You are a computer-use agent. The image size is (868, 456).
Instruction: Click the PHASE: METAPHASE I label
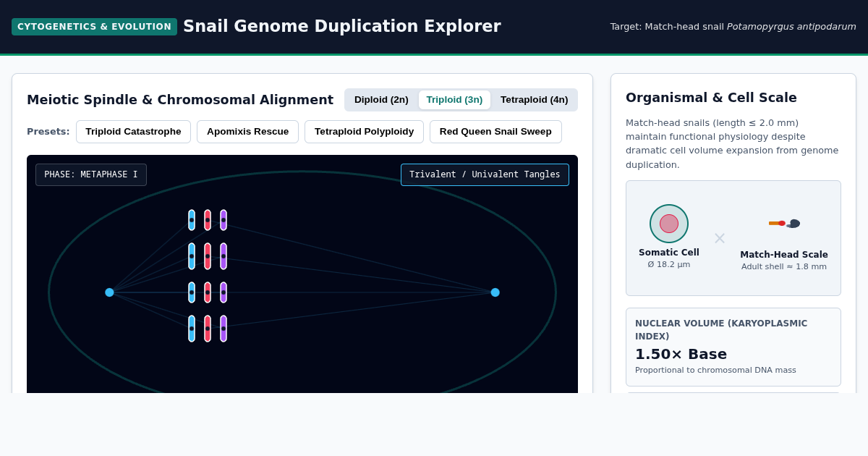point(91,174)
